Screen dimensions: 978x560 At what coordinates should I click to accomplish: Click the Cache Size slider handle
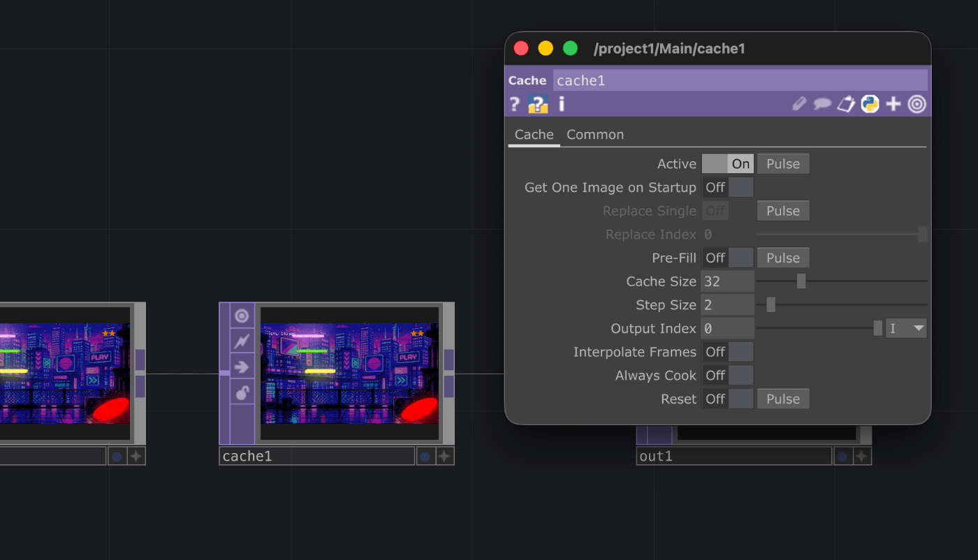point(801,281)
